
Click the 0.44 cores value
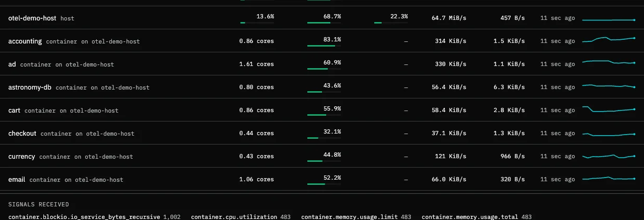[x=257, y=133]
